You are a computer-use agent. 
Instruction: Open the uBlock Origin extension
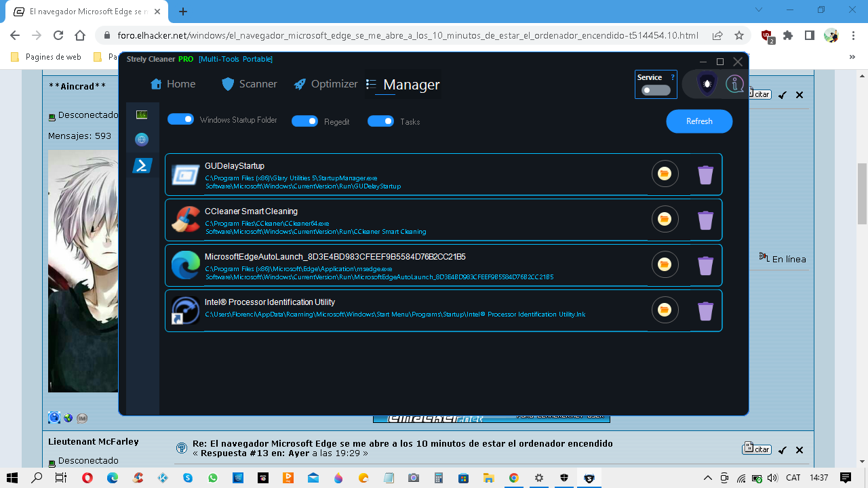767,36
